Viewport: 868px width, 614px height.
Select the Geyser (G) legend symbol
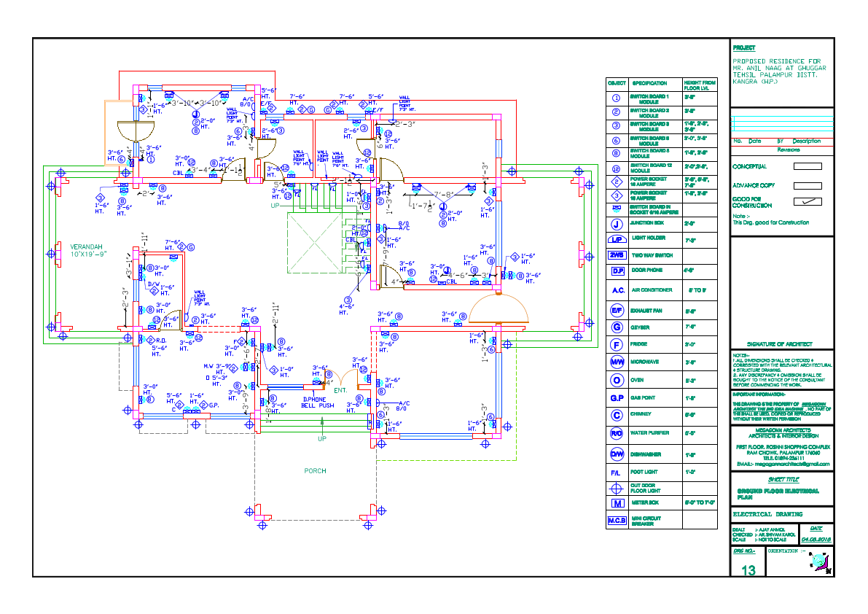pyautogui.click(x=619, y=327)
